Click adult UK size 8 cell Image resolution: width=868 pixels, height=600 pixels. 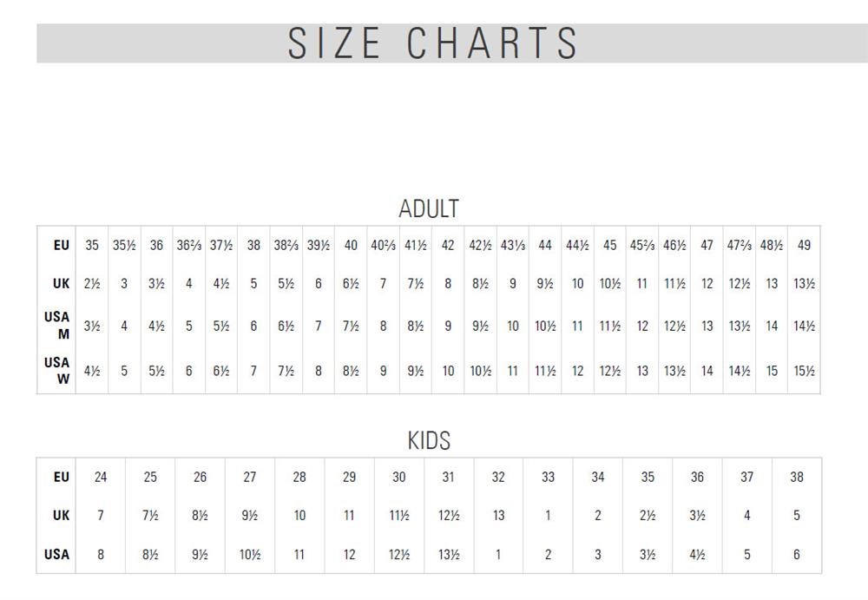(448, 283)
